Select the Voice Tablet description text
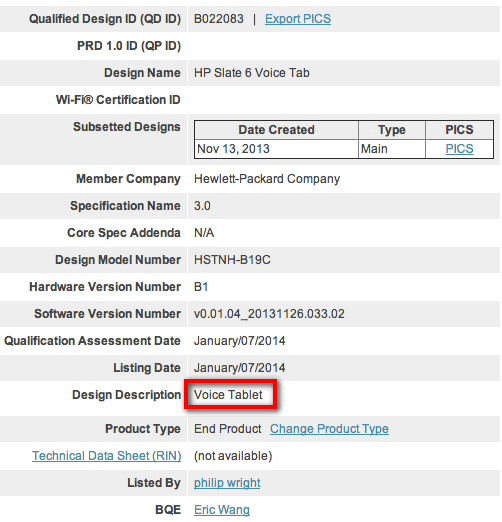502x522 pixels. click(x=228, y=395)
